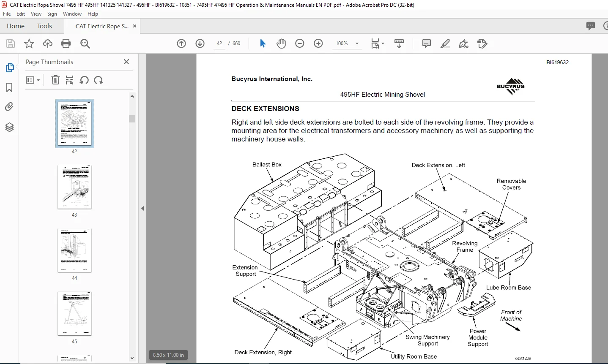
Task: Click the scrolling mode keyboard icon
Action: (399, 43)
